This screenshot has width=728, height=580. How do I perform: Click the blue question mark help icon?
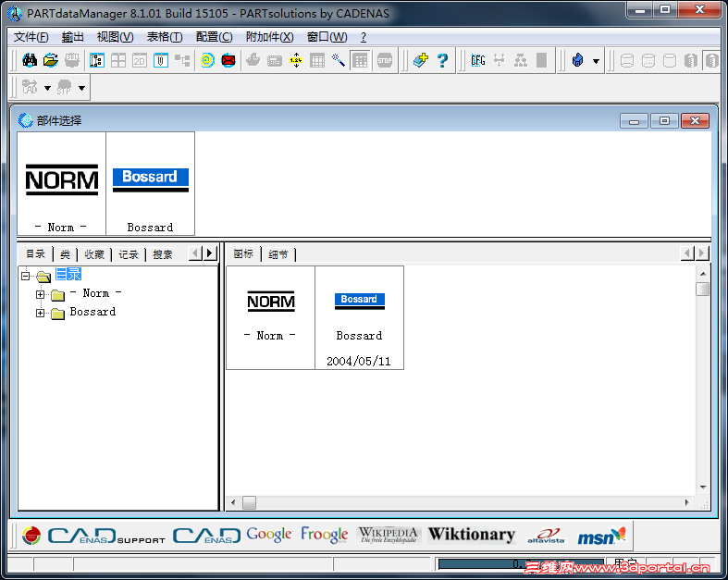click(442, 60)
